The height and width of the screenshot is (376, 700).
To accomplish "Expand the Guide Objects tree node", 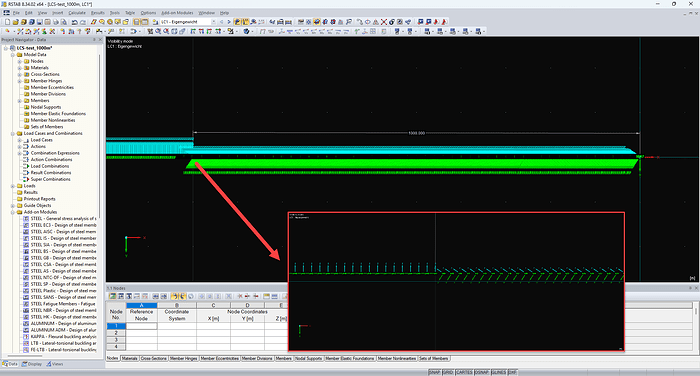I will (13, 205).
